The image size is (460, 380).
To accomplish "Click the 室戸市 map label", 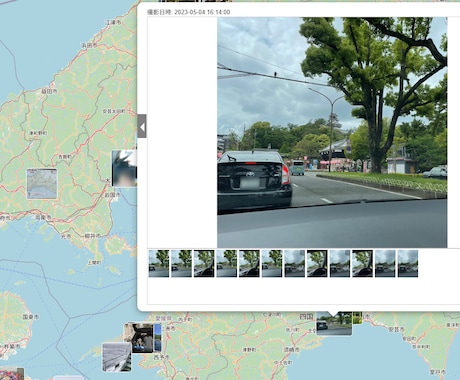I will point(438,371).
